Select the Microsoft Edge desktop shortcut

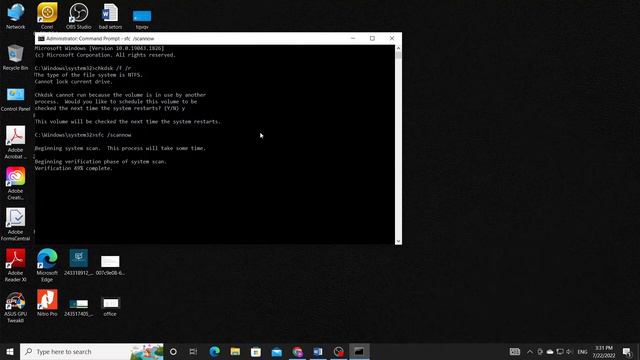(x=47, y=265)
